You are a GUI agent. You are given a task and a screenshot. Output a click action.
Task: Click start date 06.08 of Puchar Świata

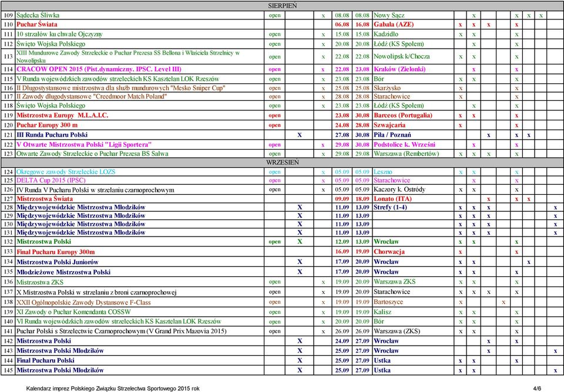coord(342,25)
